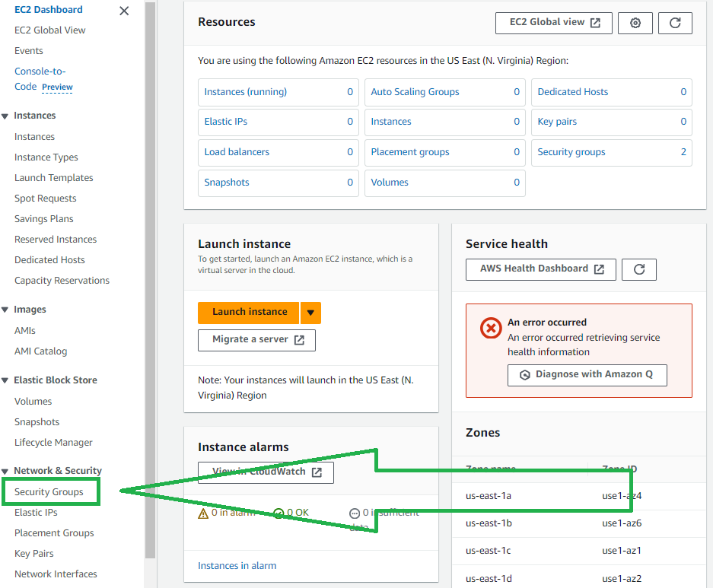The image size is (713, 588).
Task: Select use1-az2 zone ID
Action: tap(622, 578)
